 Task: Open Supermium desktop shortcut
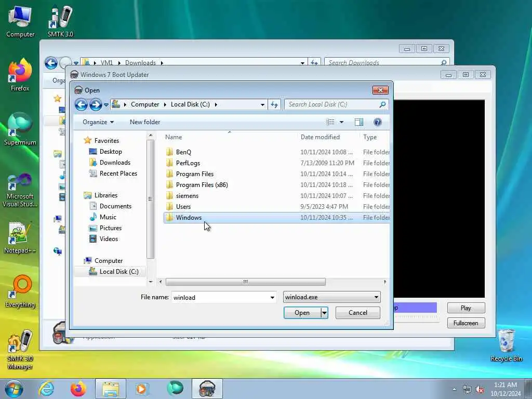(x=20, y=129)
